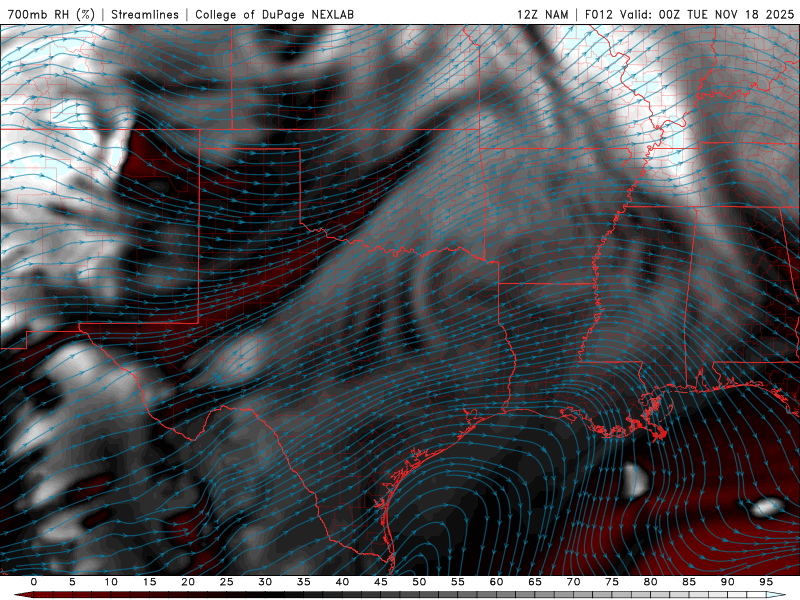This screenshot has width=800, height=600.
Task: Click the '70' colorbar scale label
Action: coord(573,582)
